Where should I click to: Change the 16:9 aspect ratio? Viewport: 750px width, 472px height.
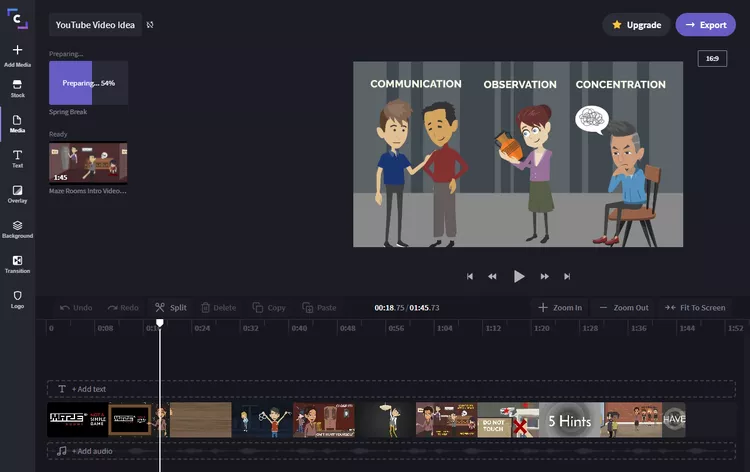712,59
